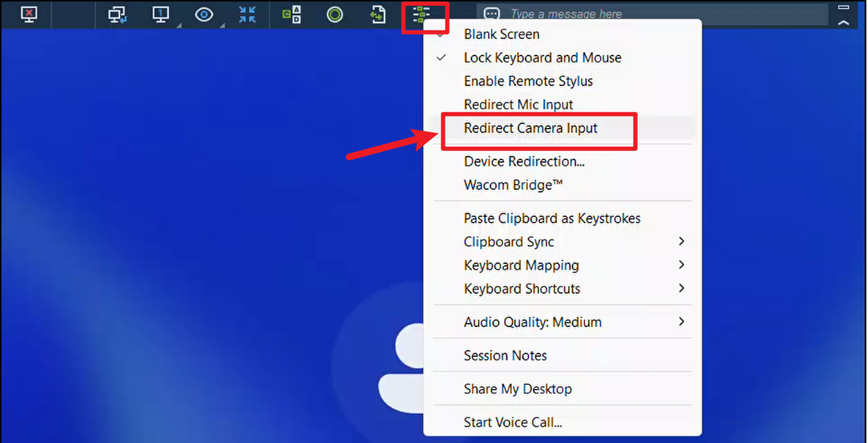Click the message input field
The height and width of the screenshot is (443, 868).
pos(653,14)
